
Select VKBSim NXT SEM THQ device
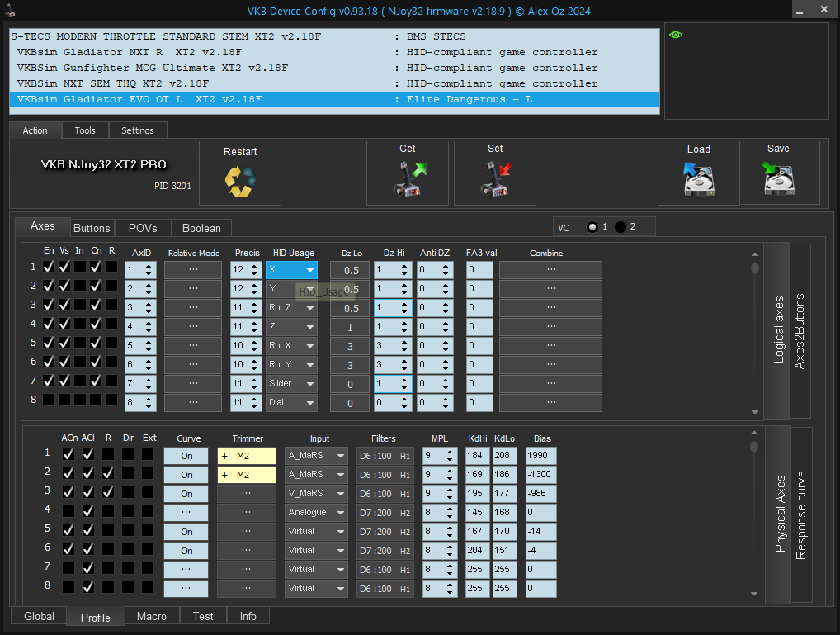(x=334, y=83)
